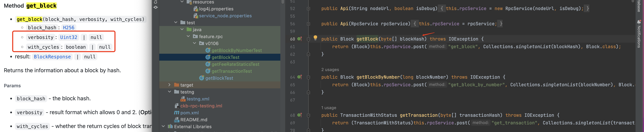Open testng.xml in the project tree
Image resolution: width=644 pixels, height=132 pixels.
pos(198,99)
